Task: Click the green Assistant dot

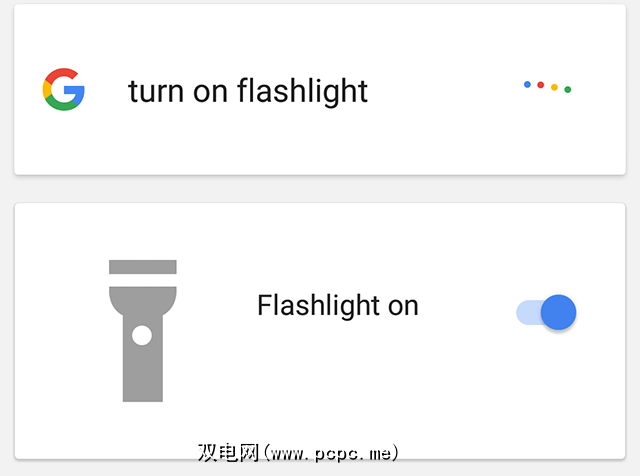Action: (568, 90)
